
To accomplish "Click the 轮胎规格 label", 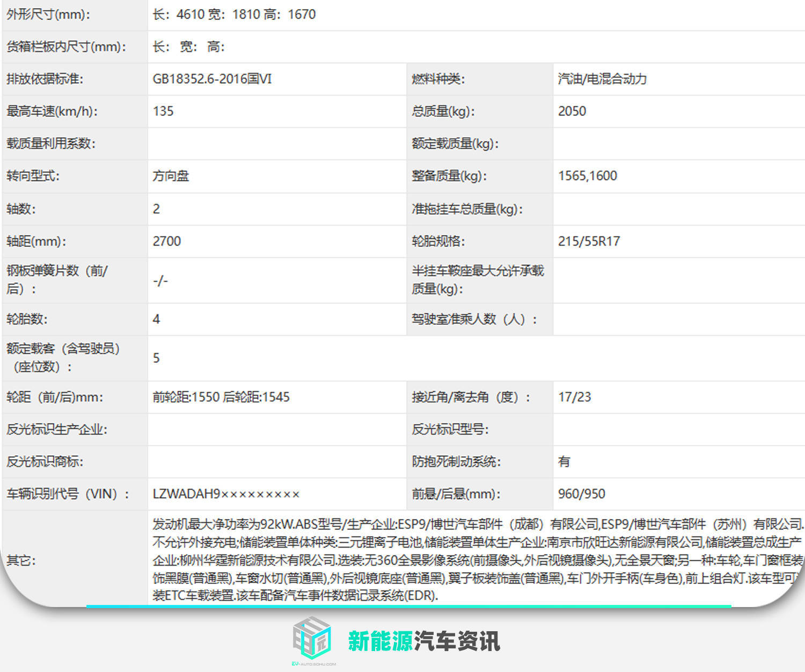I will tap(438, 241).
